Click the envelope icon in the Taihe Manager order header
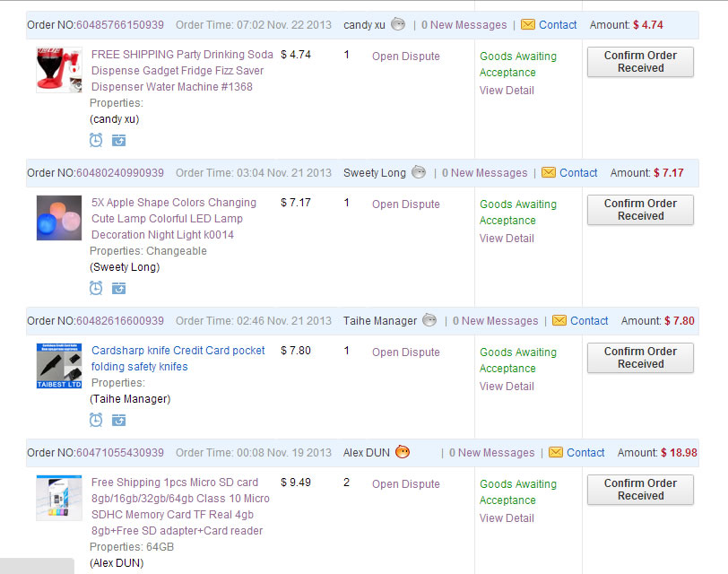The image size is (728, 574). (559, 320)
